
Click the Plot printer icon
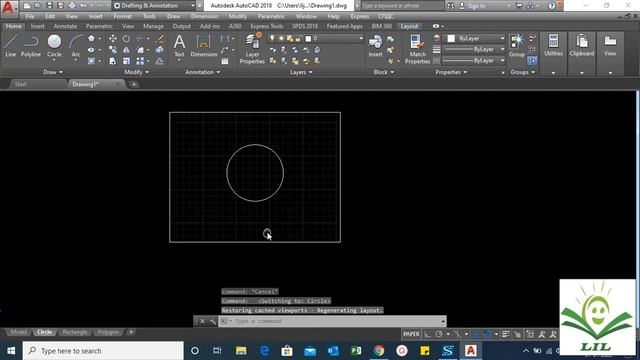point(72,6)
